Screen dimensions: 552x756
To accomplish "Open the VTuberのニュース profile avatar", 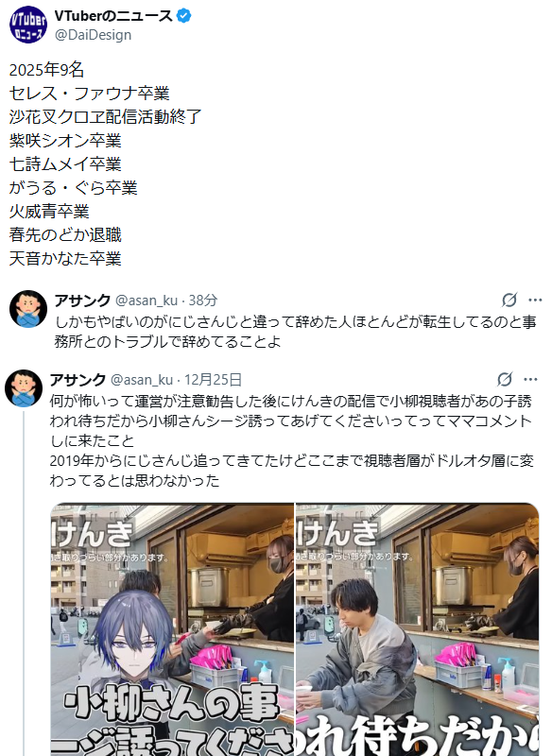I will click(28, 25).
